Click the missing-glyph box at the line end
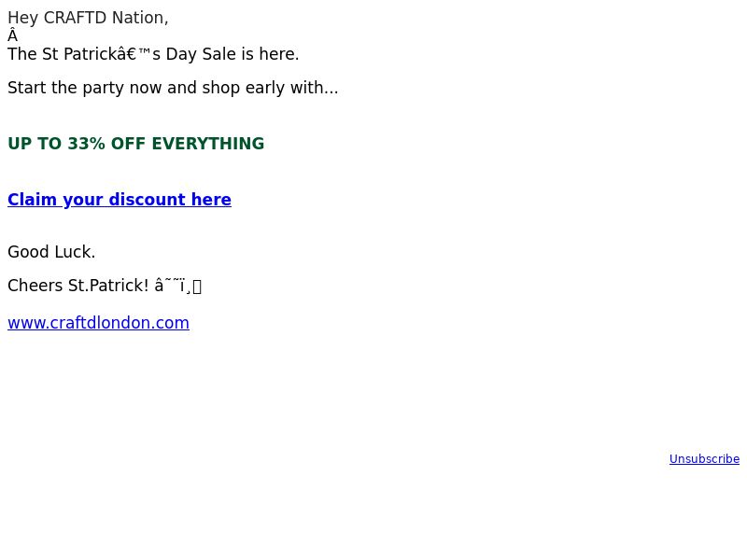This screenshot has width=747, height=560. point(197,287)
